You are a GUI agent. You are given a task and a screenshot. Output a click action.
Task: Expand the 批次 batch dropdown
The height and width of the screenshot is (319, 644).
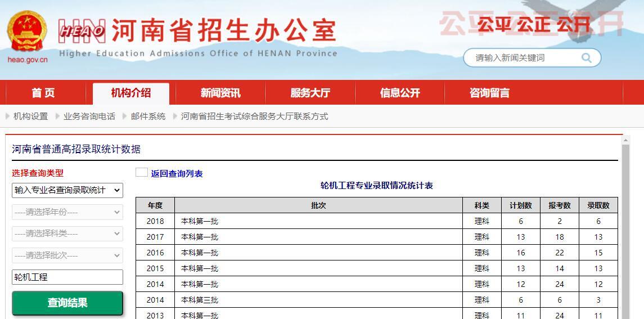[x=67, y=255]
